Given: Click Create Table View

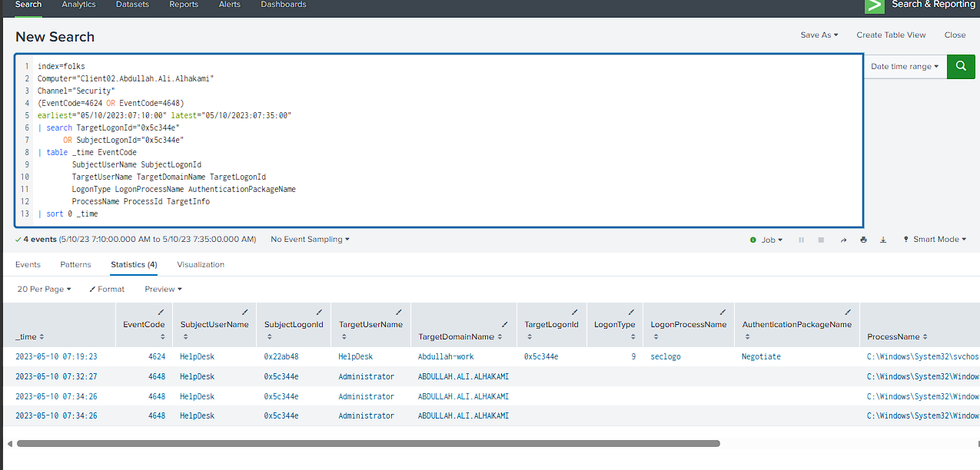Looking at the screenshot, I should pyautogui.click(x=891, y=35).
